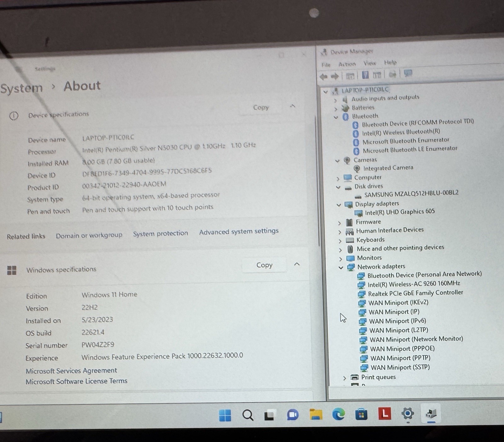Image resolution: width=504 pixels, height=442 pixels.
Task: Select Intel(R) Wireless Bluetooth(R) device
Action: [401, 132]
